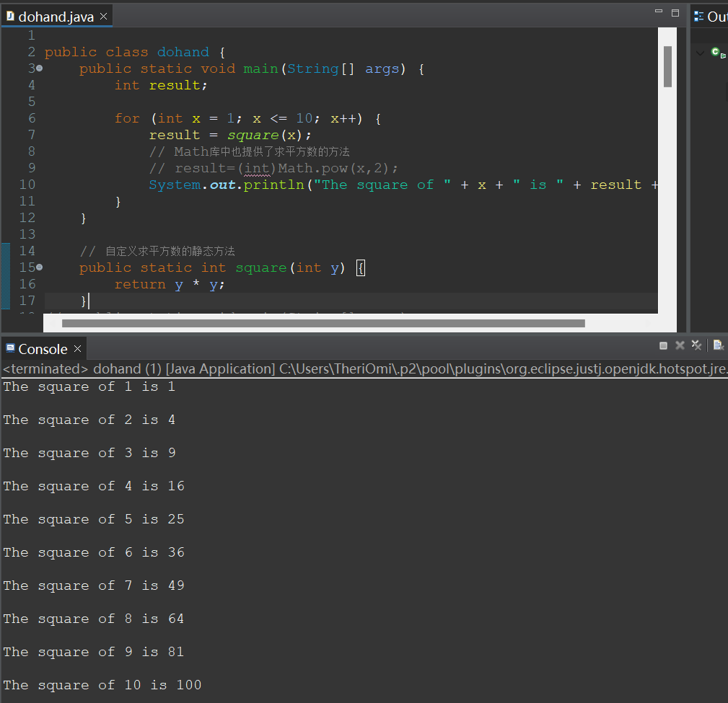Click the comment '自定义求平方数的静态方法'
The width and height of the screenshot is (728, 703).
157,251
